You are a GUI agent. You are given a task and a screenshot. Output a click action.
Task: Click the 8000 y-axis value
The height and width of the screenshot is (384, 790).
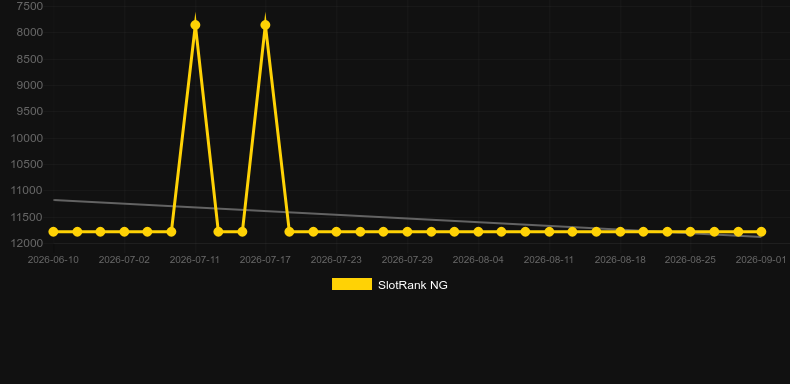30,33
